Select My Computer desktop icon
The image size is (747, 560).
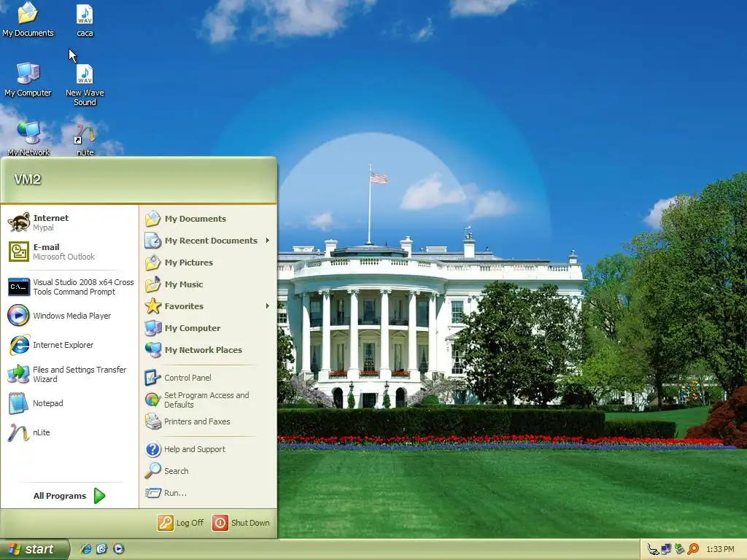click(28, 79)
